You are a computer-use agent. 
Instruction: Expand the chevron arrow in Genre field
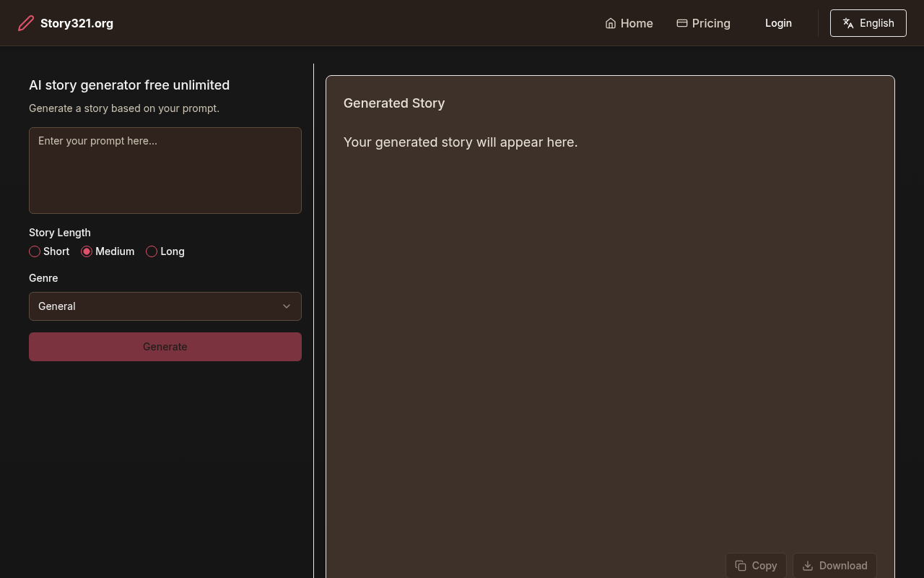pos(287,306)
